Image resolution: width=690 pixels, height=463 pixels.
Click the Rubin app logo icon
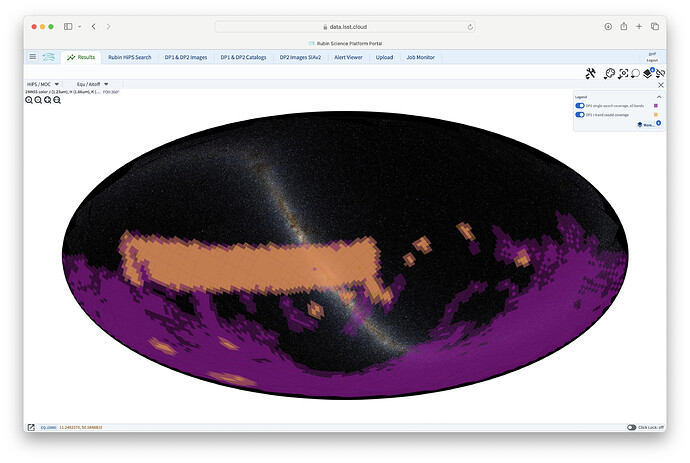tap(49, 57)
